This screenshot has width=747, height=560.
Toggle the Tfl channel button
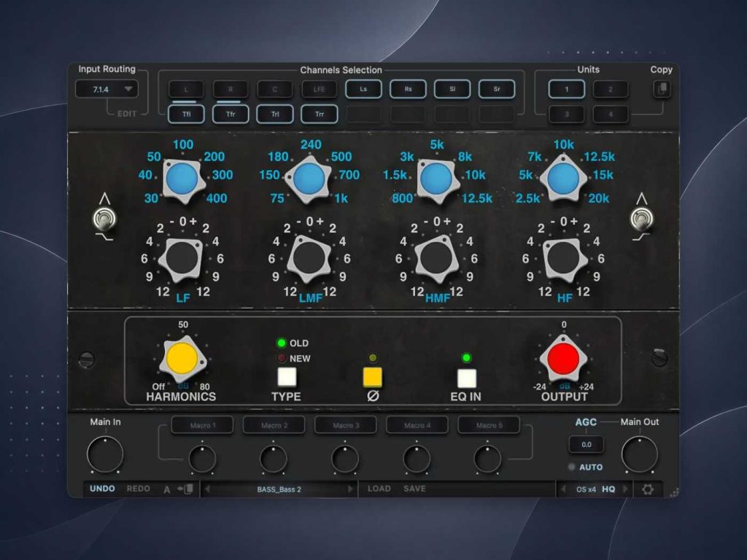186,114
